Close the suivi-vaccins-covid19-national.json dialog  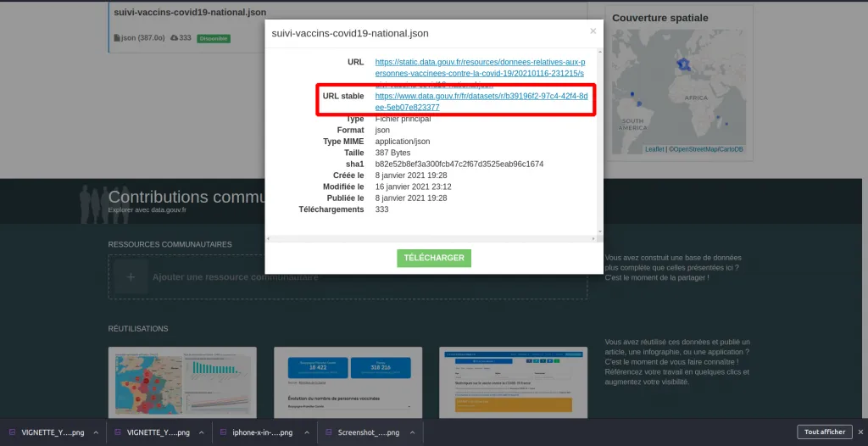coord(593,31)
